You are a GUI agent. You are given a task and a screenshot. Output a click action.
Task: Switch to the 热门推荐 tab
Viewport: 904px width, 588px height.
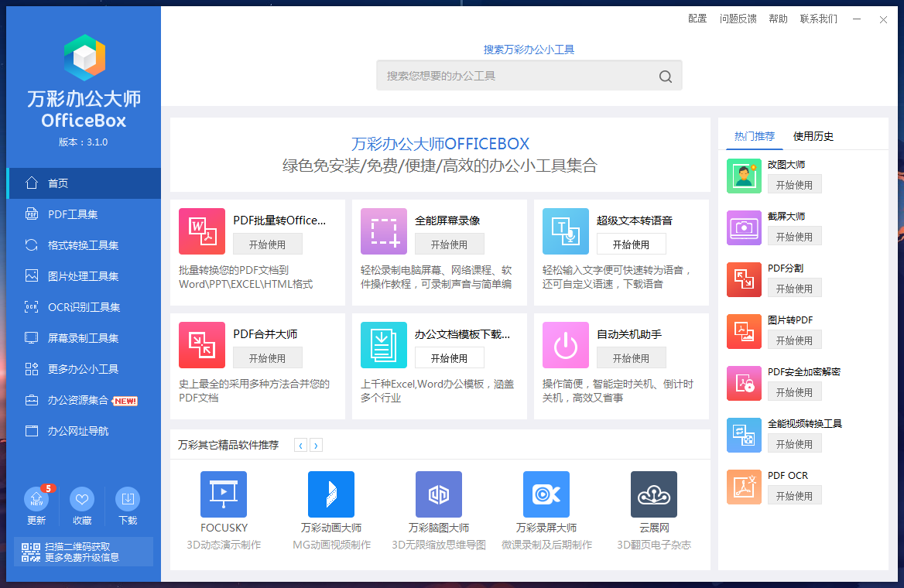tap(754, 136)
